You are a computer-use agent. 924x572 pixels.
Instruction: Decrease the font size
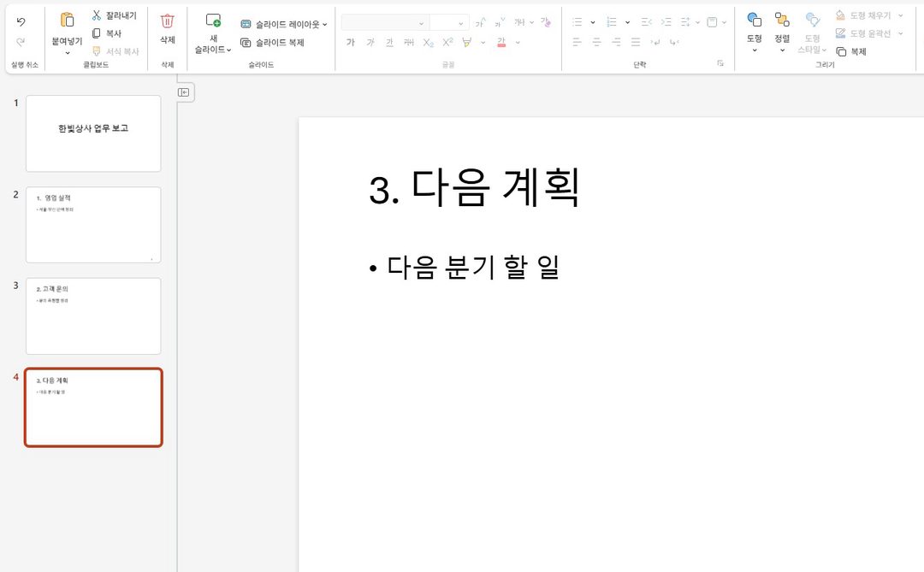(x=500, y=22)
